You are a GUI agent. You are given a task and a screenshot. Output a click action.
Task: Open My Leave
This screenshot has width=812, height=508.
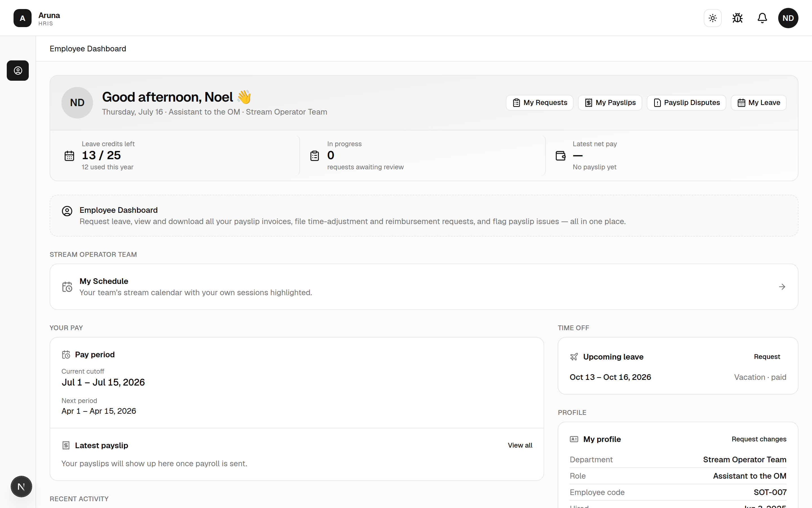click(x=759, y=103)
